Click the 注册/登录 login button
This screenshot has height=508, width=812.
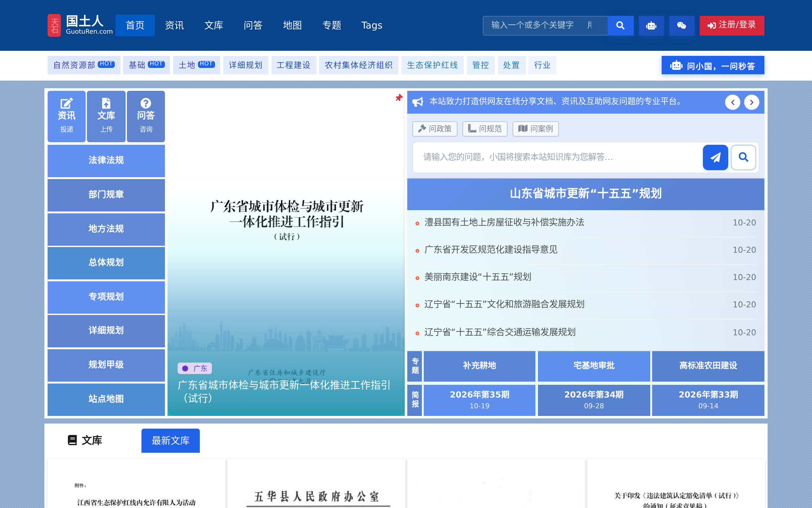pyautogui.click(x=731, y=25)
